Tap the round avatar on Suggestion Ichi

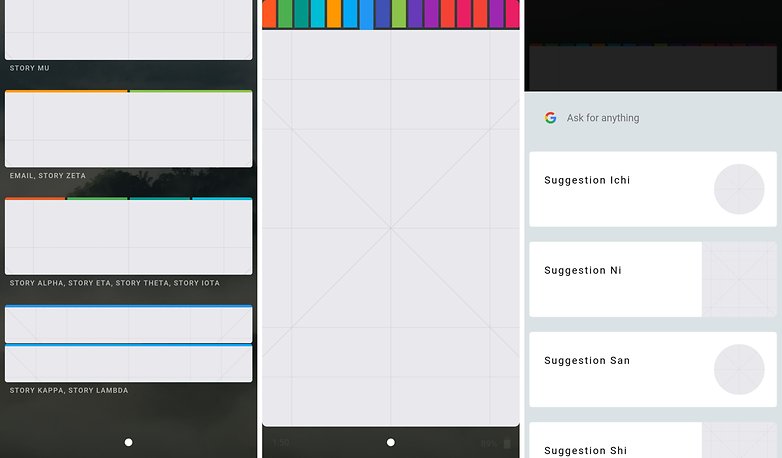(739, 189)
